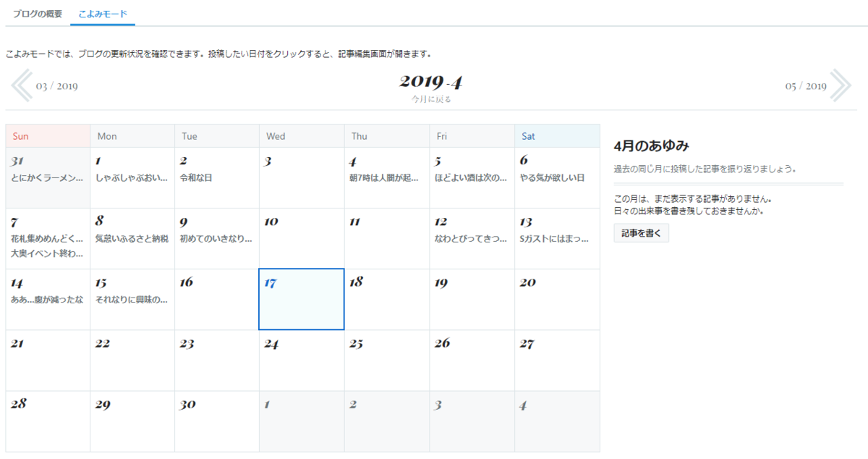Open post Sガストにはまっ on April 13

coord(555,238)
